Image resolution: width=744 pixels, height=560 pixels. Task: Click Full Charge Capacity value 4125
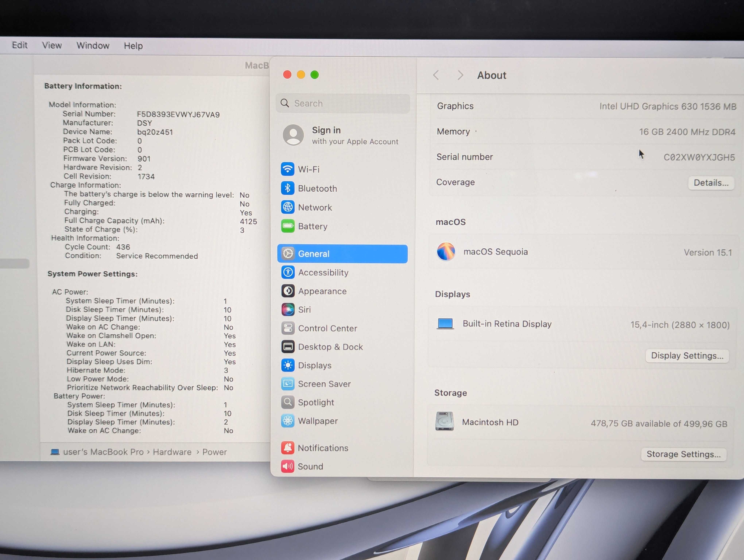click(x=248, y=221)
